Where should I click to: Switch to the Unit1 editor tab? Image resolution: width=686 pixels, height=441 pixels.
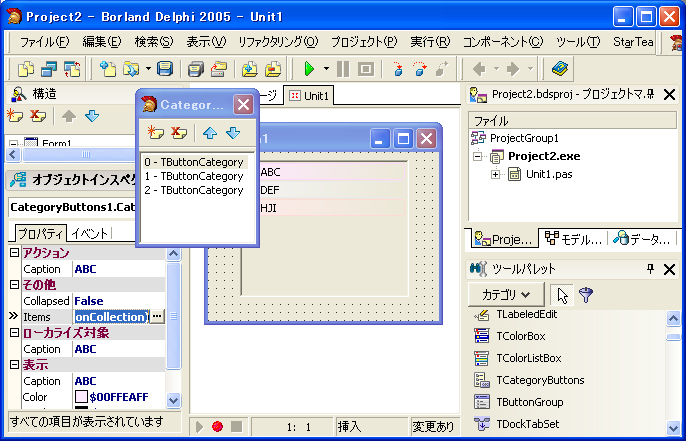(309, 95)
